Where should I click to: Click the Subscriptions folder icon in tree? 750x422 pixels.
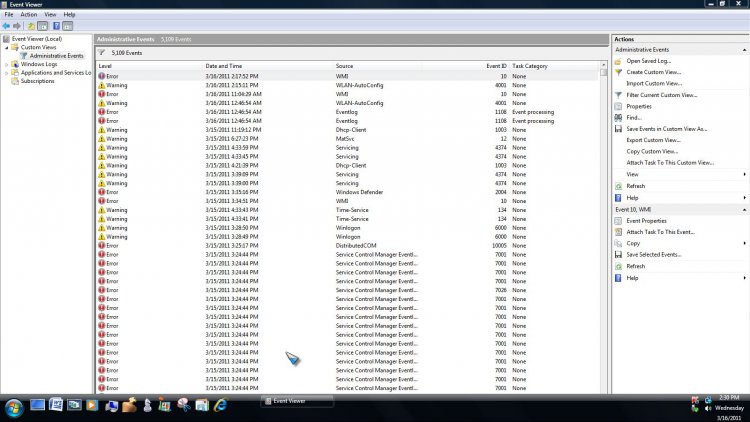[15, 81]
